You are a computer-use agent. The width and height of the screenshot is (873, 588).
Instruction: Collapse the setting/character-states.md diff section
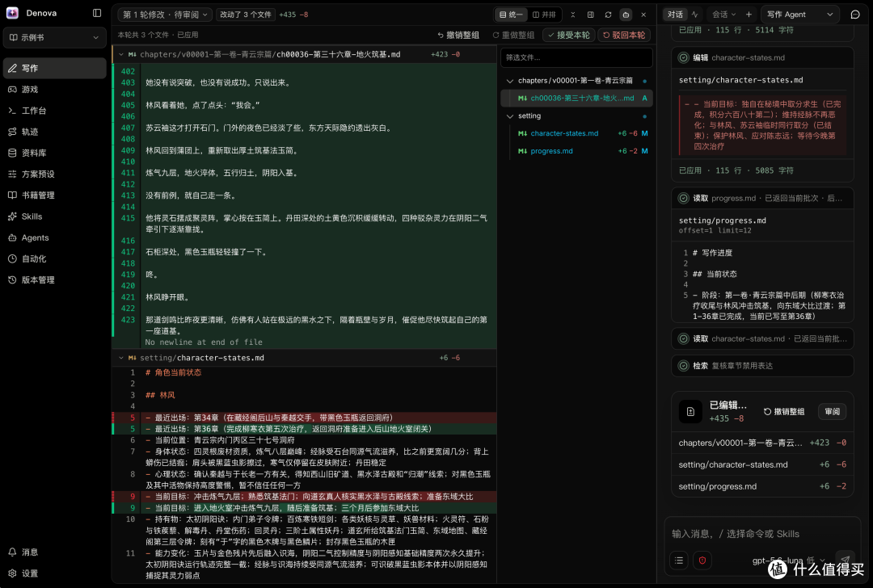point(120,358)
